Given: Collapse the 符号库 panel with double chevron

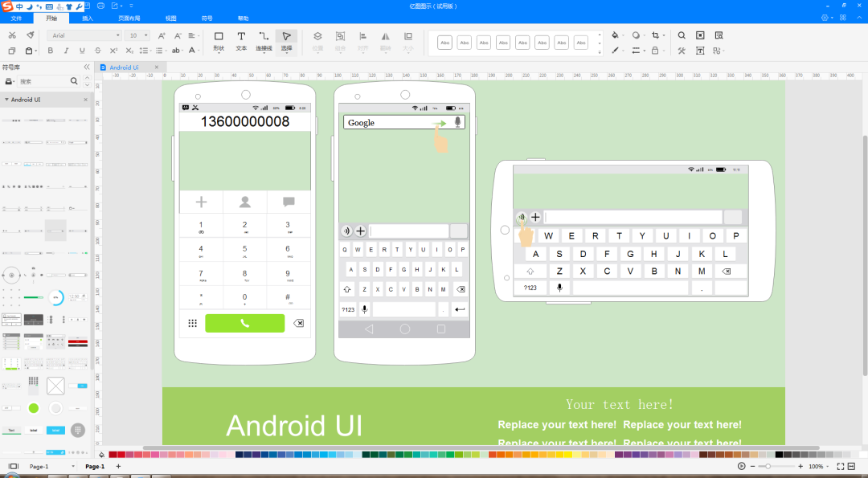Looking at the screenshot, I should click(86, 67).
